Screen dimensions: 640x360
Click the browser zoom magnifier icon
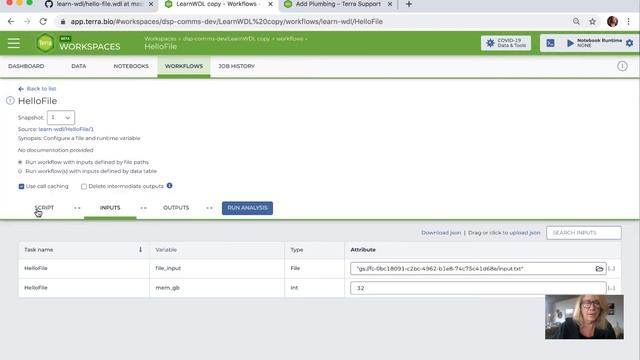pos(576,21)
